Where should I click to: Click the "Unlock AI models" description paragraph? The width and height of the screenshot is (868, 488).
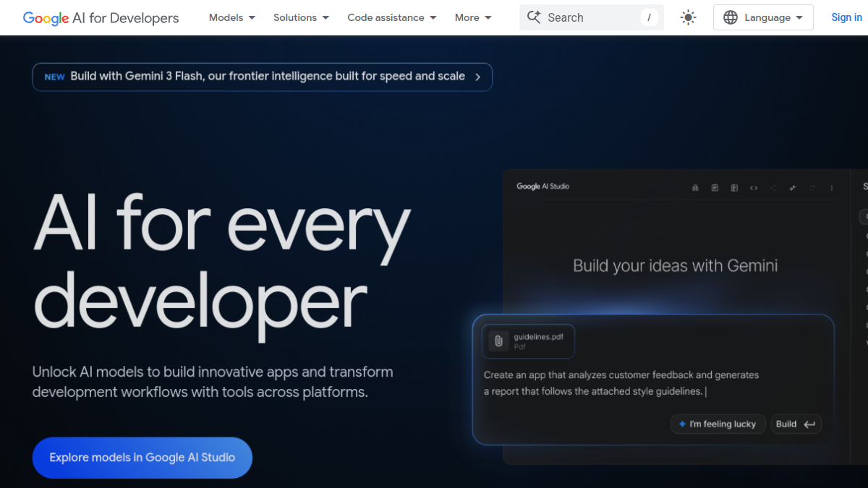[213, 382]
